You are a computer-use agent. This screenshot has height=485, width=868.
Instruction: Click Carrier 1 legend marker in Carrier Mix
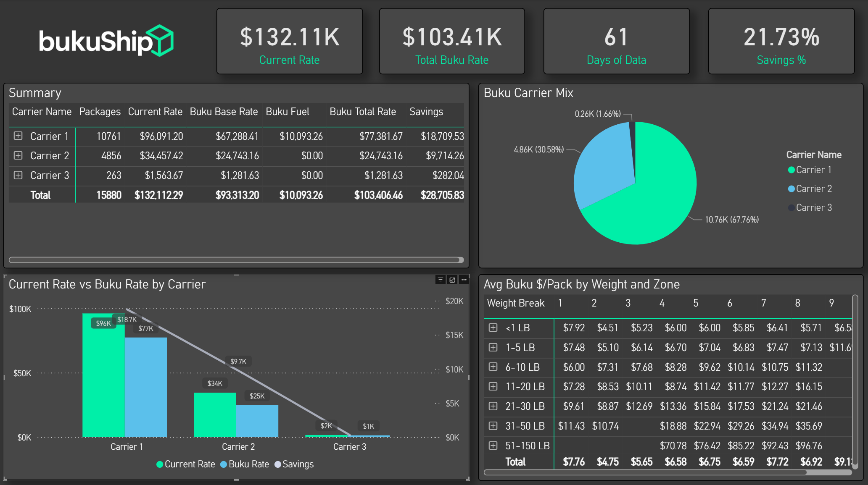point(791,170)
